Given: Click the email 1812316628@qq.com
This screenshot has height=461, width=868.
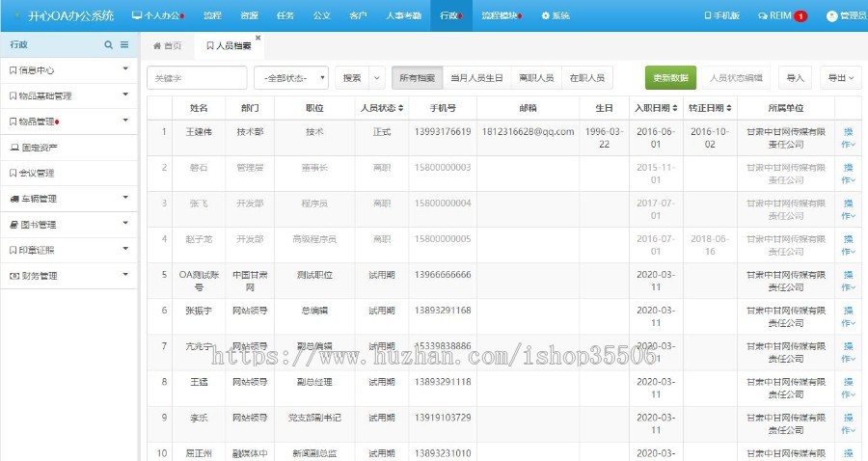Looking at the screenshot, I should point(529,132).
